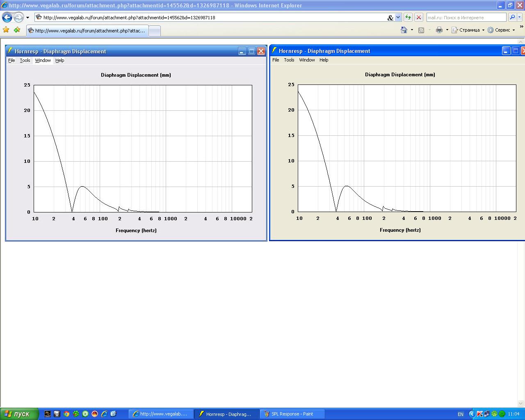
Task: Launch Internet Explorer from quick launch
Action: 104,414
